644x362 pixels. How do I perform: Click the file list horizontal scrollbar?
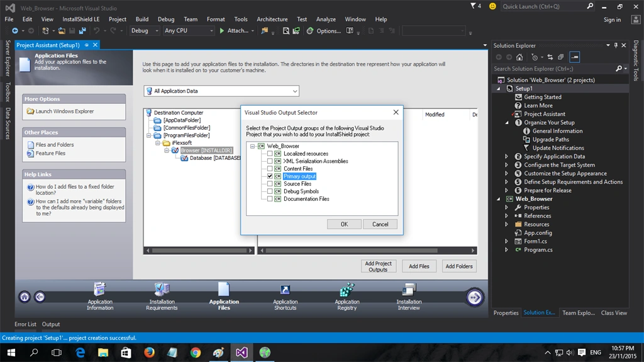[x=367, y=250]
